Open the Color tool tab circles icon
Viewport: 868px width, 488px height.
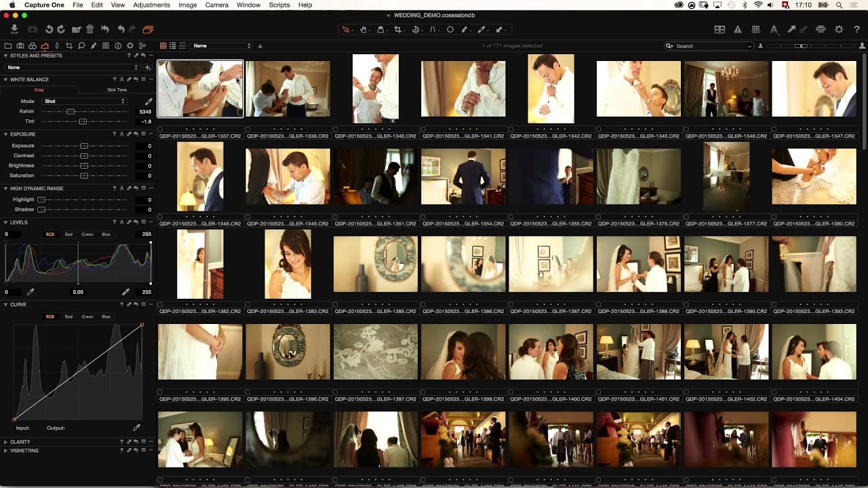(x=32, y=45)
